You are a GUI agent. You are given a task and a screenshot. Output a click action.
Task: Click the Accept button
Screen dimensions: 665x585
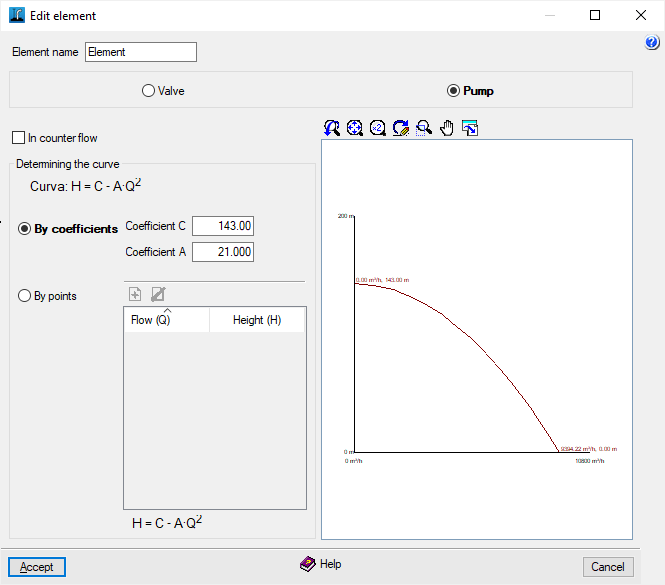coord(37,567)
